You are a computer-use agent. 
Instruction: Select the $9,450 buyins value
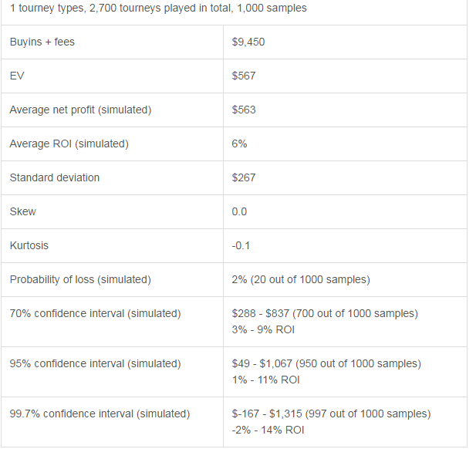248,42
